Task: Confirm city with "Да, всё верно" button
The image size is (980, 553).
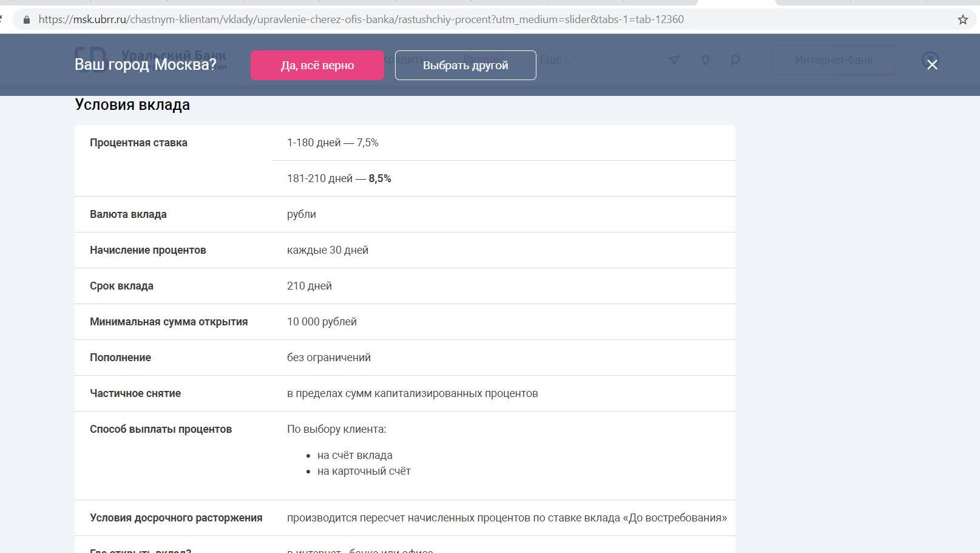Action: pyautogui.click(x=317, y=66)
